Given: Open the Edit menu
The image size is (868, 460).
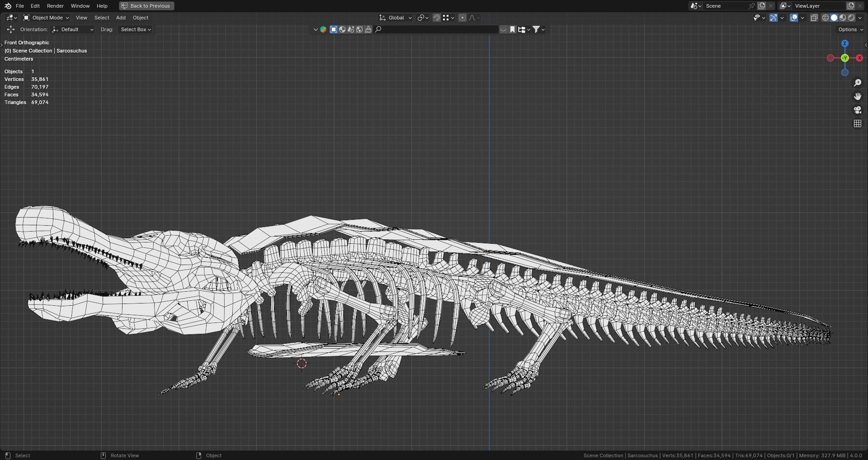Looking at the screenshot, I should pyautogui.click(x=35, y=6).
